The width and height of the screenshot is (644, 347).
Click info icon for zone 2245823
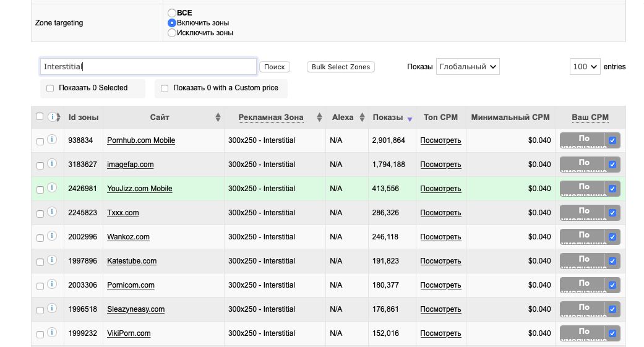point(53,212)
